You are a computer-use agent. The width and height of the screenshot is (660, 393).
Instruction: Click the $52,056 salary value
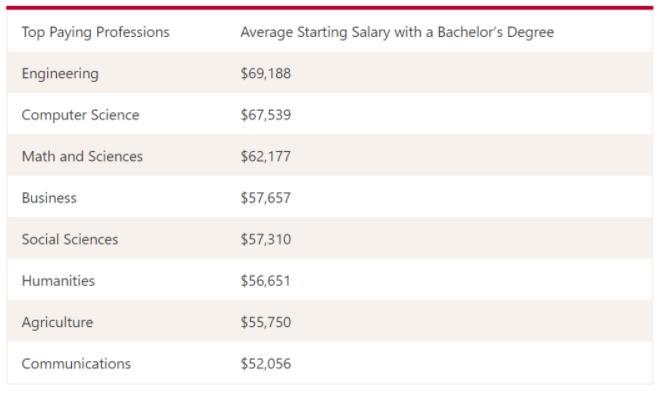(x=266, y=364)
